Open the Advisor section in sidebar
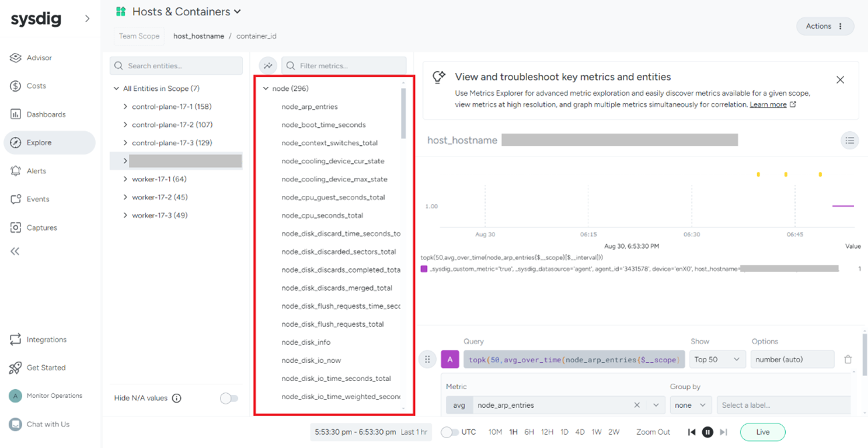 pos(16,58)
